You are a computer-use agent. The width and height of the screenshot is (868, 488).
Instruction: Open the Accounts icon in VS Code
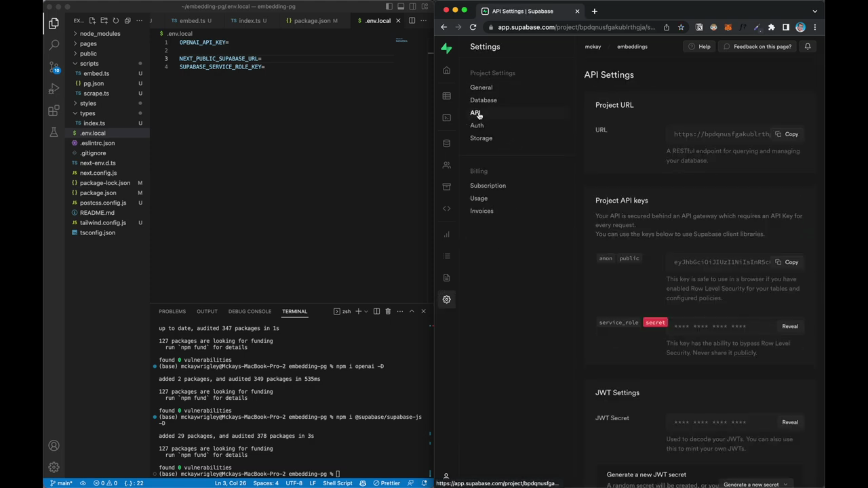54,445
